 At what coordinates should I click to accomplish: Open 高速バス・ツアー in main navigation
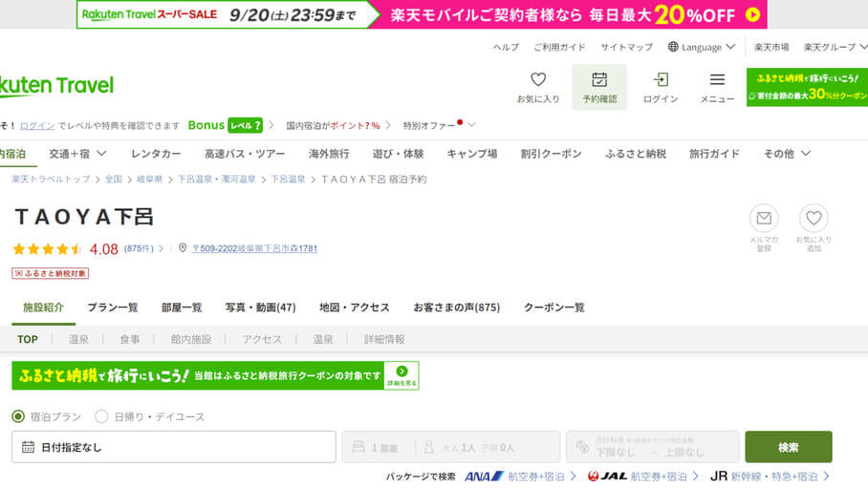coord(245,154)
